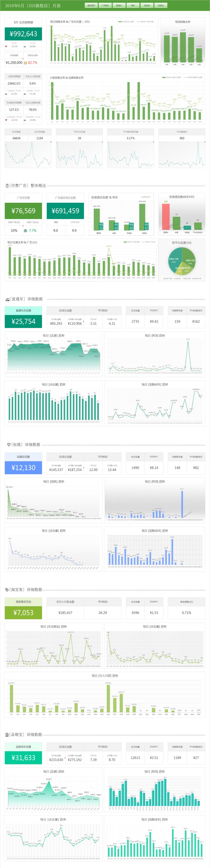Click the green up arrow beside 66.8%
Image resolution: width=210 pixels, height=868 pixels.
tap(25, 47)
